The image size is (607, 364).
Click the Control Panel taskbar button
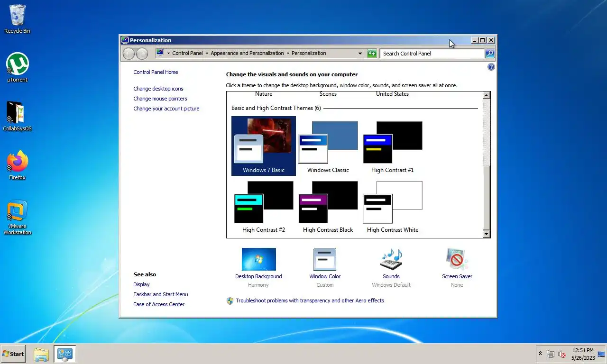[64, 354]
